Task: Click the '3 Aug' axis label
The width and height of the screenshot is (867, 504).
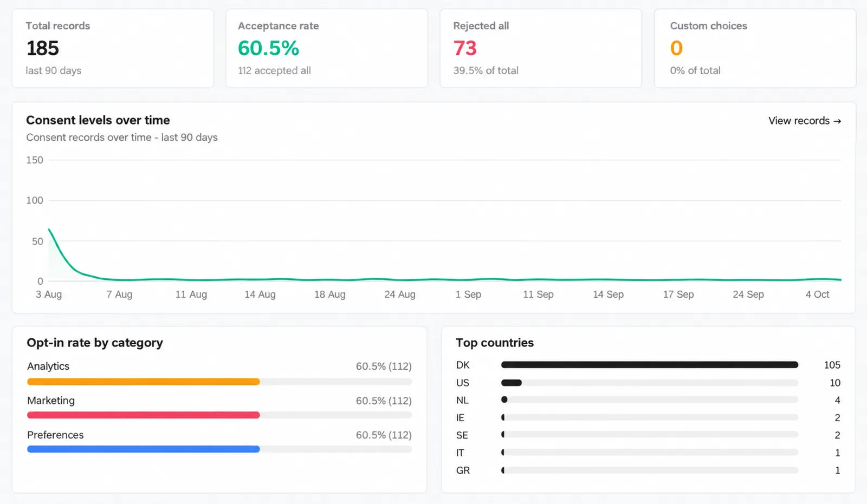Action: (49, 294)
